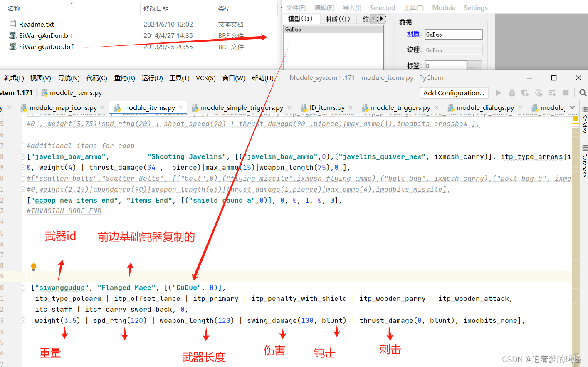Select GuDuo mesh in OpenBRF list
The image size is (588, 367).
[x=334, y=30]
